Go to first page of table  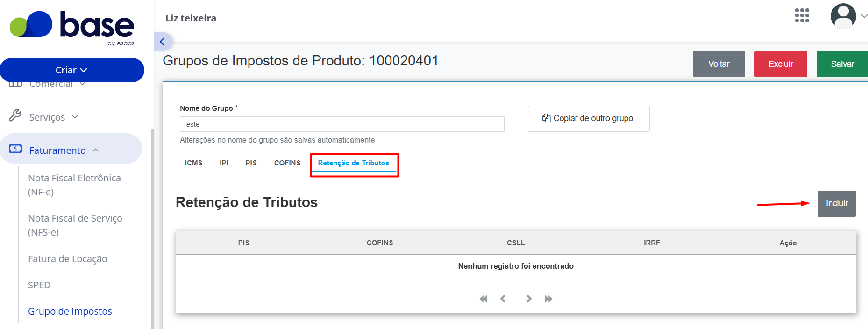click(484, 299)
